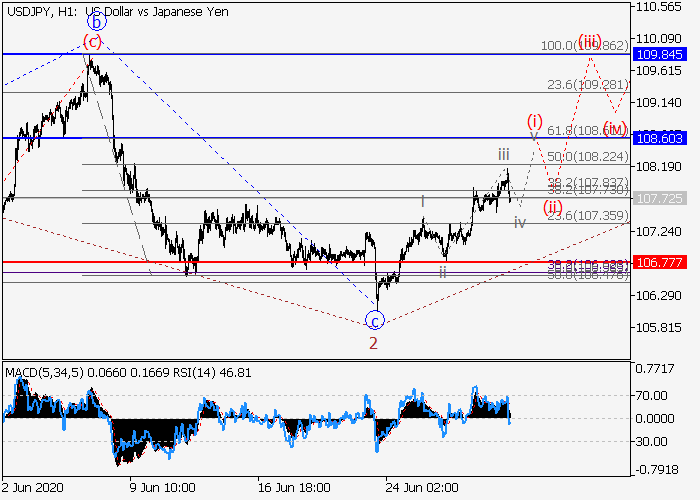Click the red (i) wave label
700x500 pixels.
tap(535, 121)
